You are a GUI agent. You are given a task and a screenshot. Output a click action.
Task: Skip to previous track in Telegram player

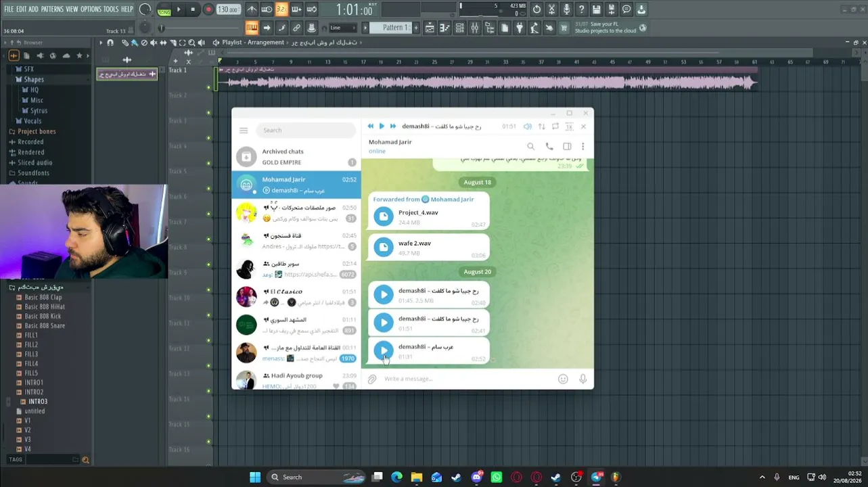coord(370,126)
